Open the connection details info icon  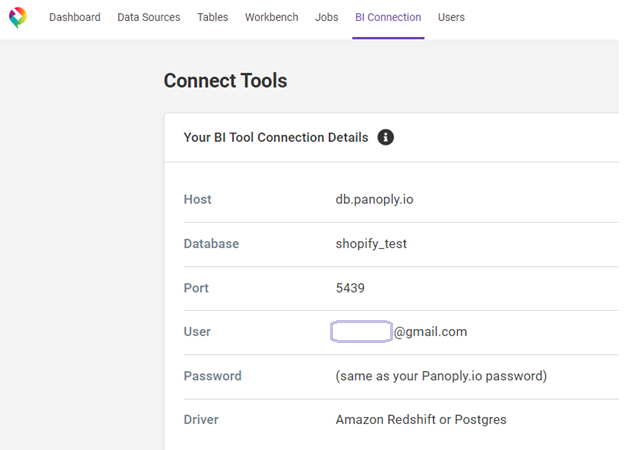[x=385, y=137]
